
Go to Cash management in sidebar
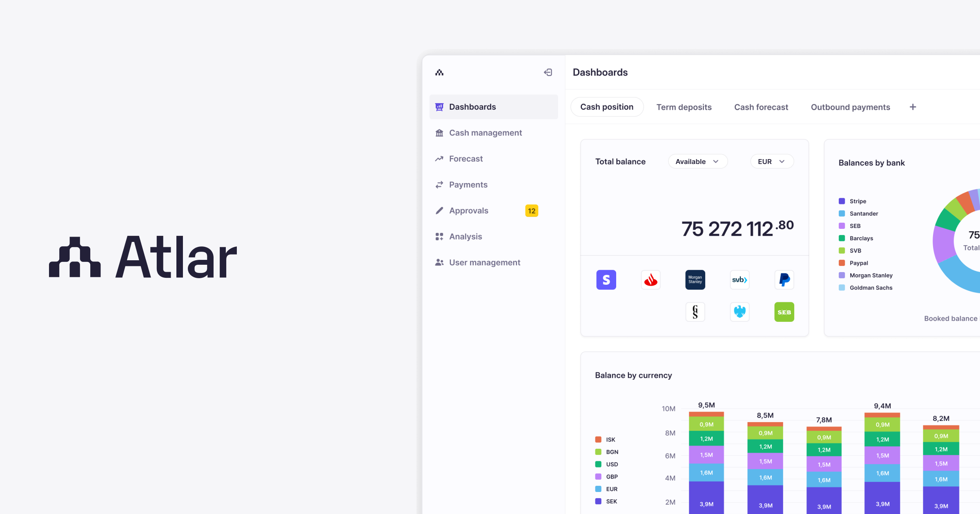coord(485,133)
